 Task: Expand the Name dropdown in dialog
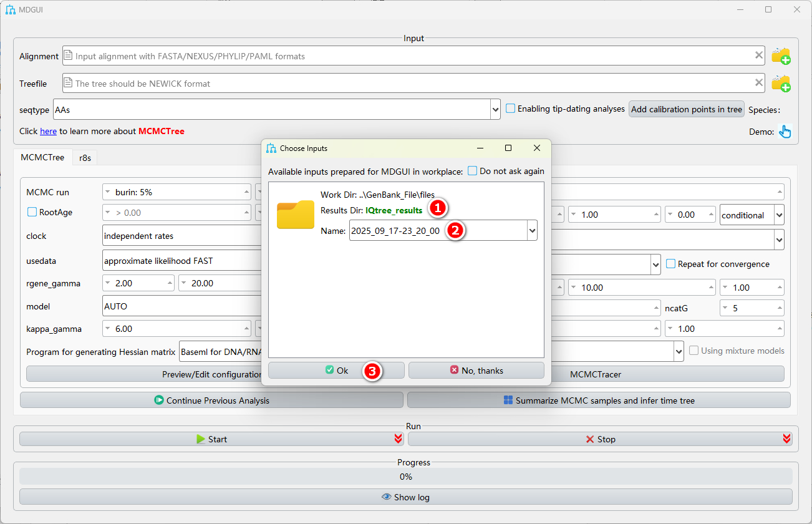pos(532,231)
